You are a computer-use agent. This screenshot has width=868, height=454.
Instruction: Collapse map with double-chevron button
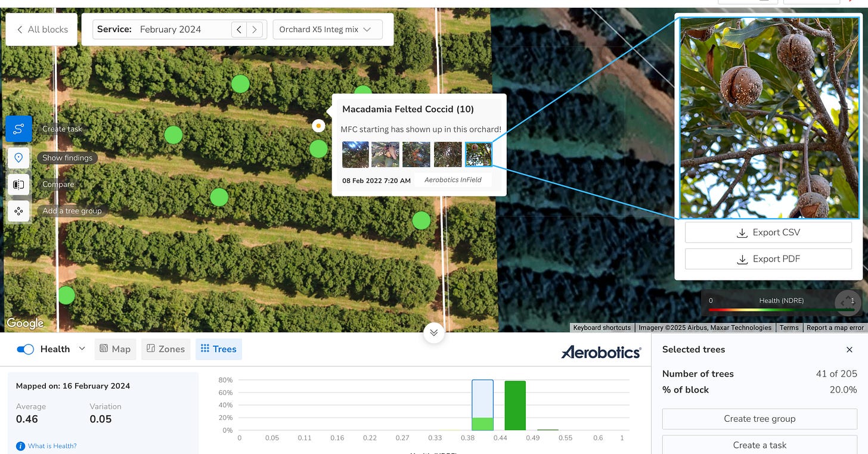click(x=433, y=332)
